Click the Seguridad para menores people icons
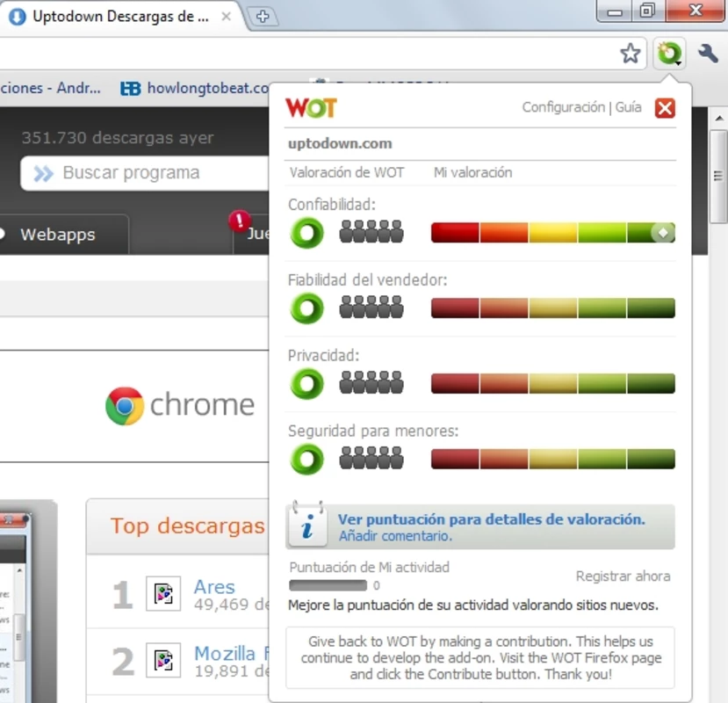The width and height of the screenshot is (728, 703). click(x=371, y=458)
